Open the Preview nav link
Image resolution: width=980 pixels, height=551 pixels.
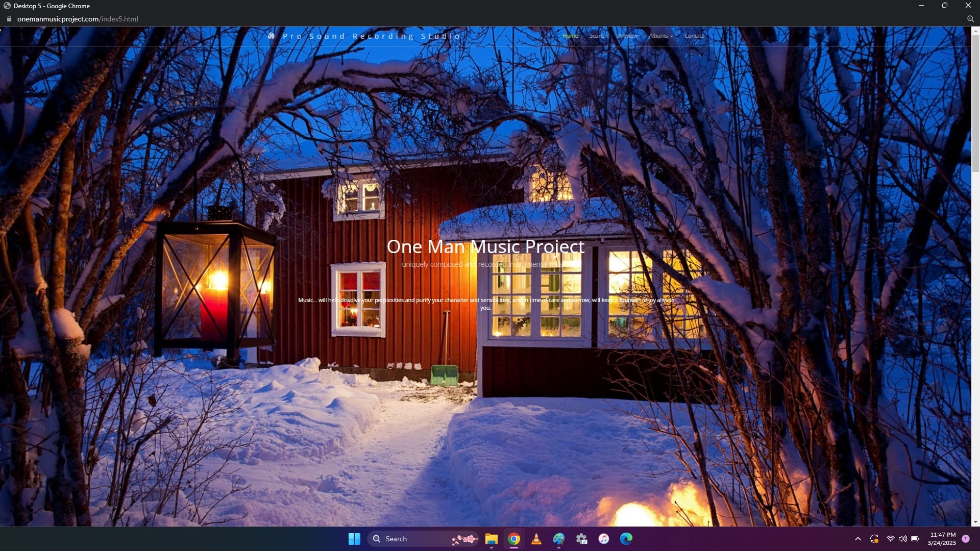(x=627, y=36)
